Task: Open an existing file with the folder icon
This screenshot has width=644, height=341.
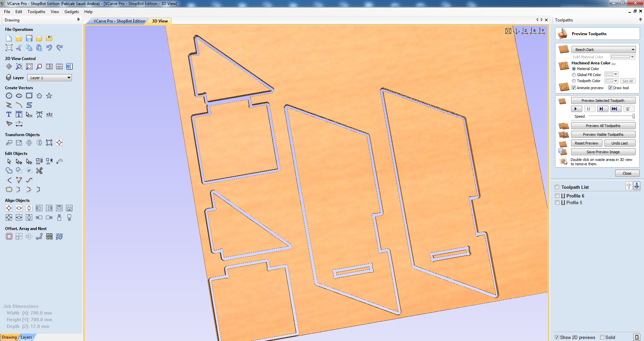Action: coord(19,38)
